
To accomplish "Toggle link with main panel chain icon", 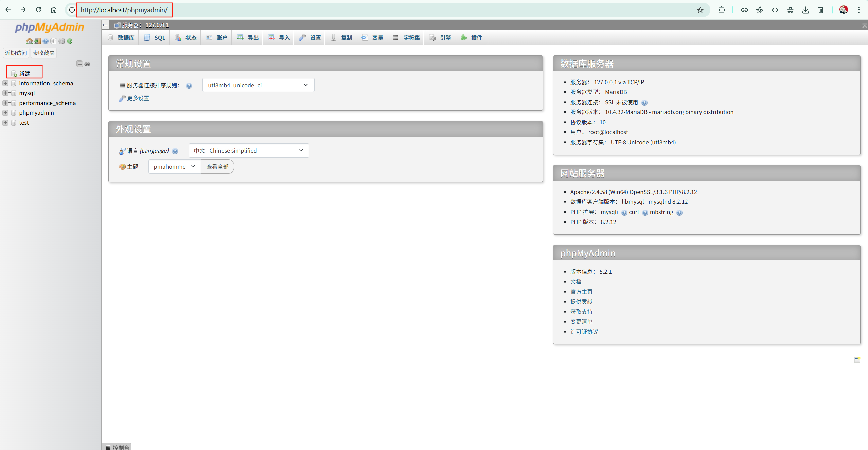I will point(87,64).
